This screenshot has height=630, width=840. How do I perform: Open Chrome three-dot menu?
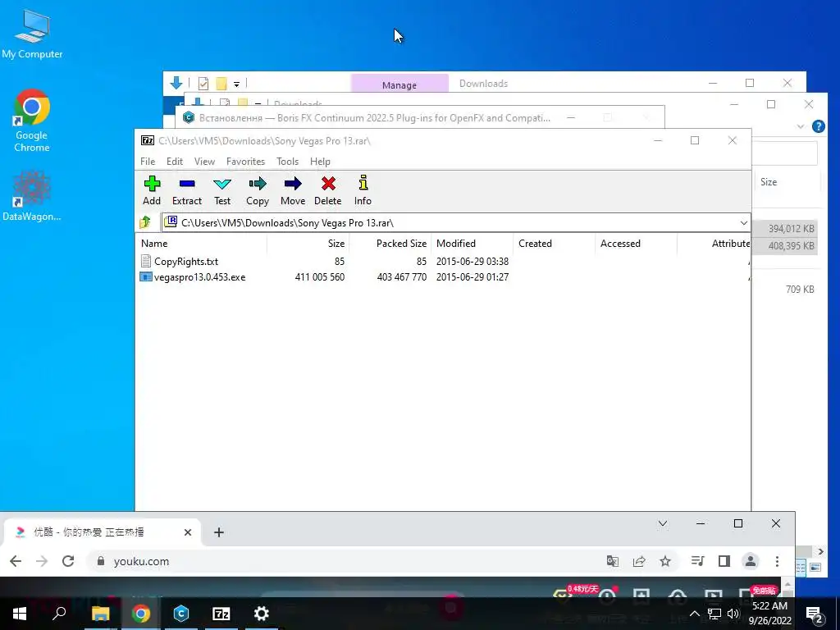[777, 561]
